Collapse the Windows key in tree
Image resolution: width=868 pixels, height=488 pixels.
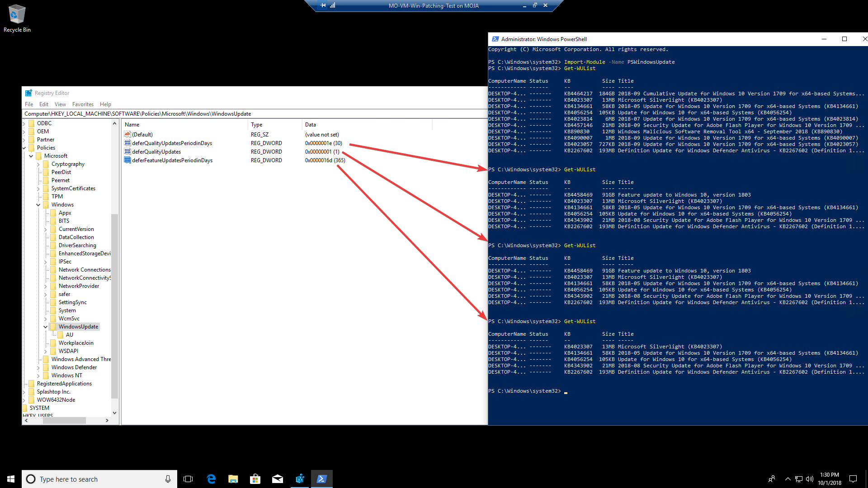tap(38, 205)
